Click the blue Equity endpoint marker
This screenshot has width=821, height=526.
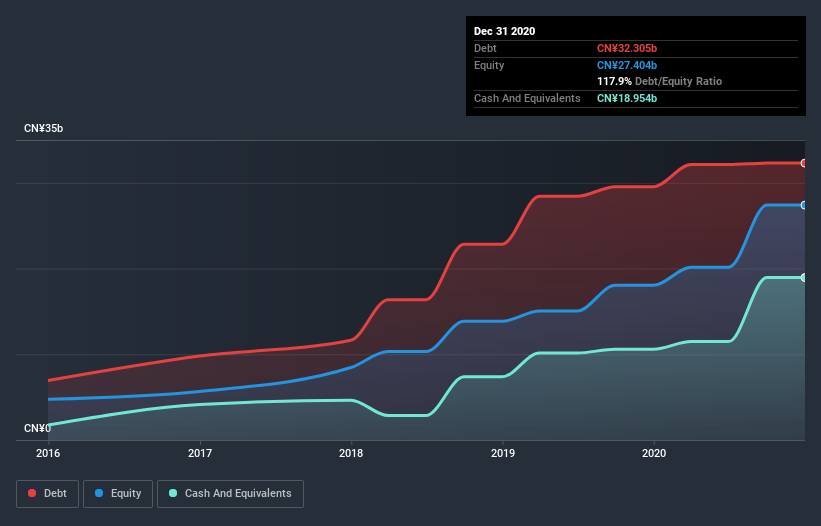coord(804,205)
